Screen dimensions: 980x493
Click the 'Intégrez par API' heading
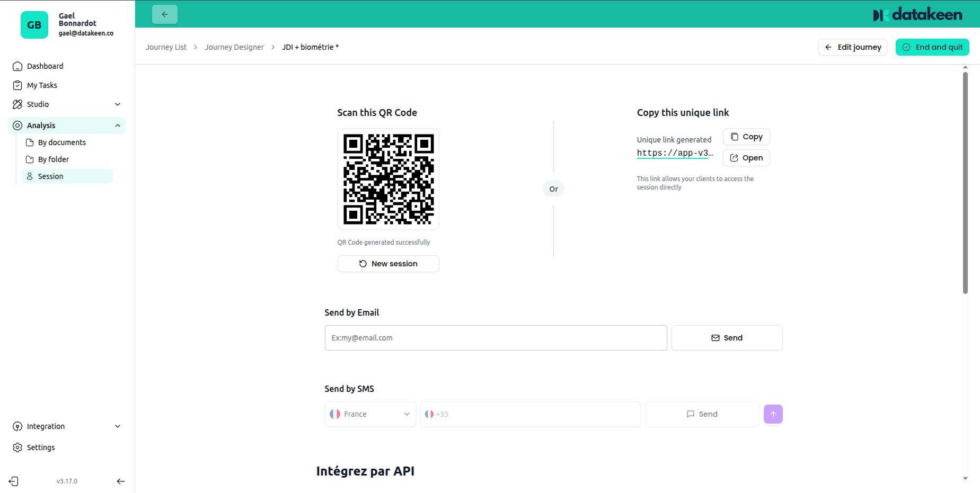click(x=365, y=471)
